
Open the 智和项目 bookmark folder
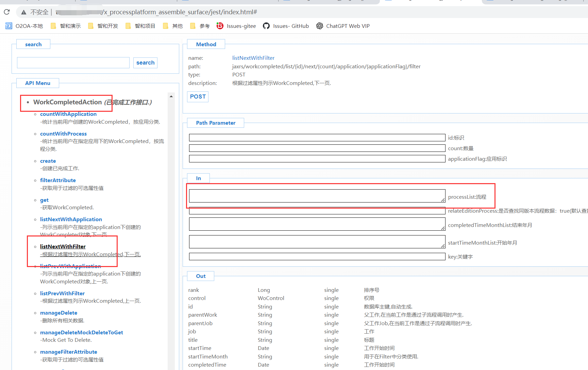(140, 26)
